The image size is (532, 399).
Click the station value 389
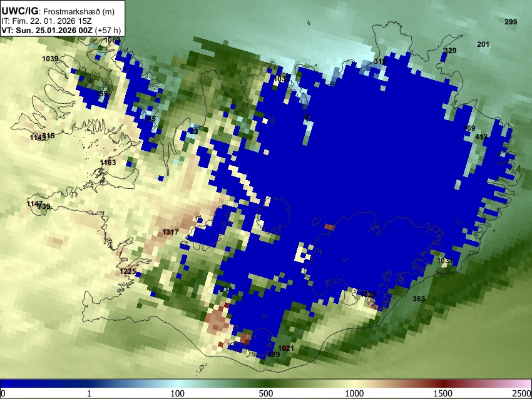pyautogui.click(x=274, y=355)
